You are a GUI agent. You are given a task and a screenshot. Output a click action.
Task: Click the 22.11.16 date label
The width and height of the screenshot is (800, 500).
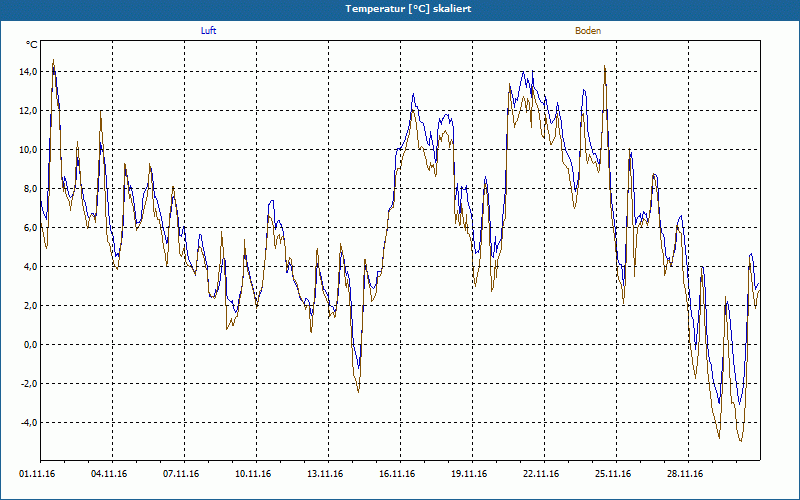(x=541, y=474)
